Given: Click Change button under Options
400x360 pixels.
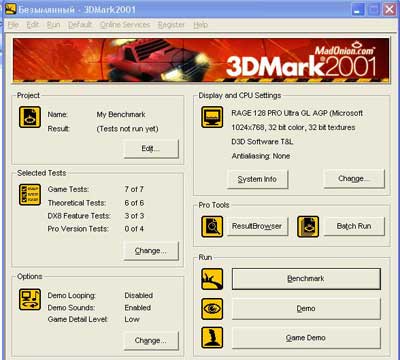Looking at the screenshot, I should tap(151, 340).
